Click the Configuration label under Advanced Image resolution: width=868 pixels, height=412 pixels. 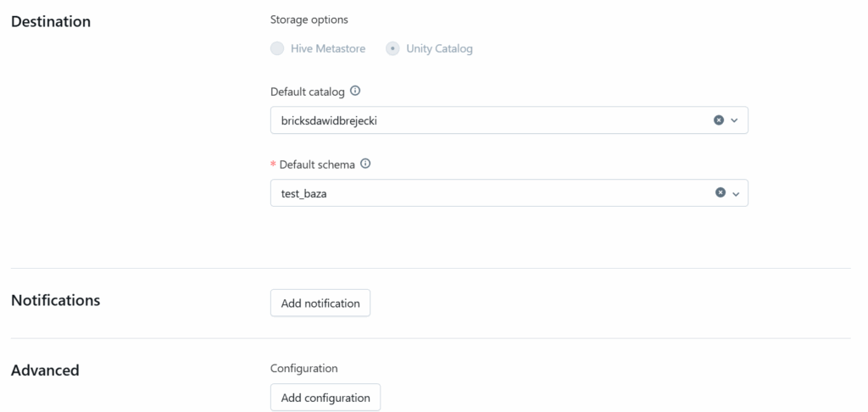click(x=303, y=368)
